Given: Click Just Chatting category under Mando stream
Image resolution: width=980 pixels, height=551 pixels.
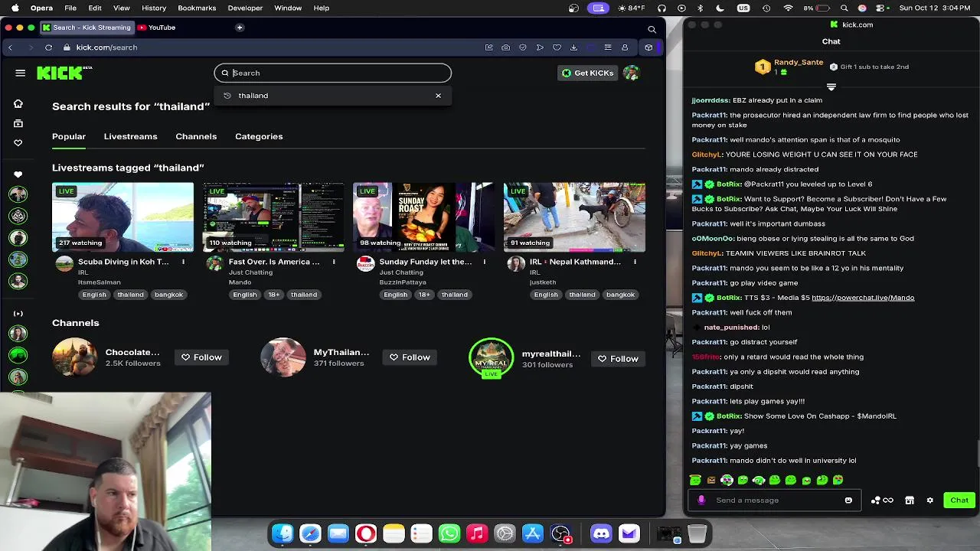Looking at the screenshot, I should point(250,272).
